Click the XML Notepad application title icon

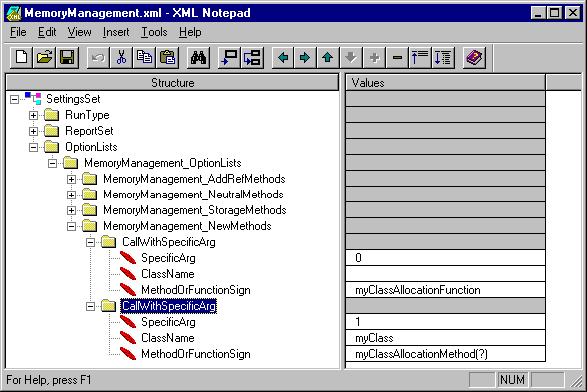[14, 13]
